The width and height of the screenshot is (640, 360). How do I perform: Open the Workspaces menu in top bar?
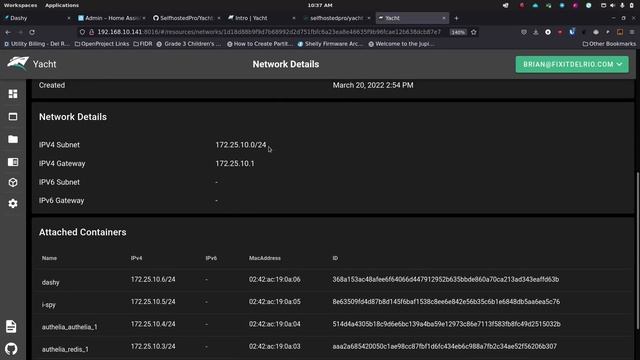coord(20,5)
